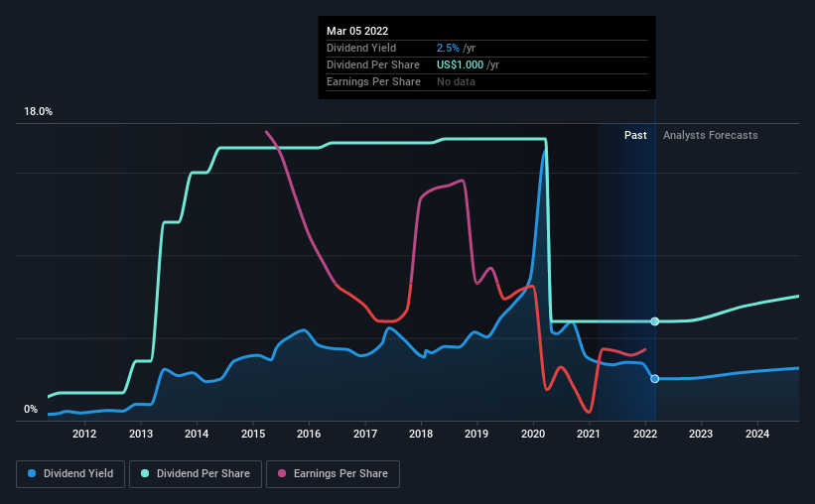This screenshot has height=504, width=815.
Task: Click the 2024 axis label
Action: coord(757,434)
